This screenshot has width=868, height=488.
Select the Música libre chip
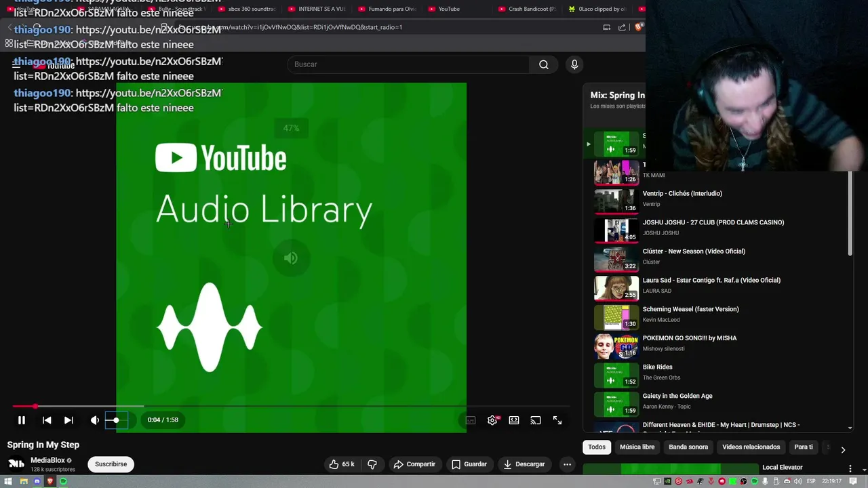click(x=637, y=447)
